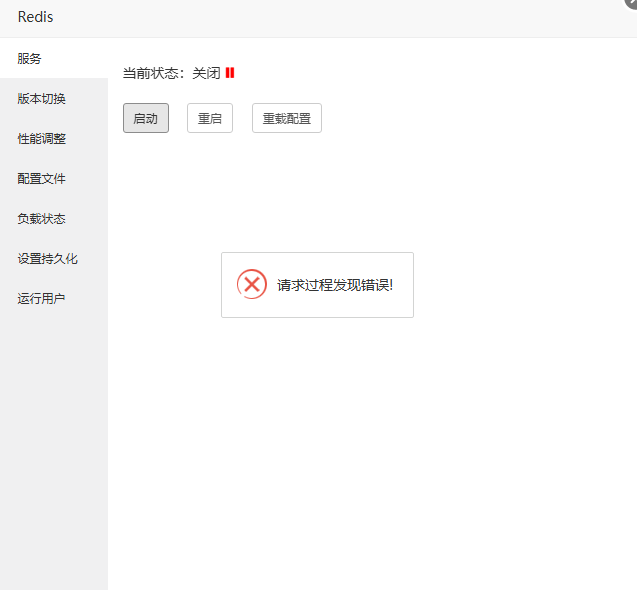Open the 设置持久化 settings tab
The width and height of the screenshot is (637, 590).
(47, 259)
